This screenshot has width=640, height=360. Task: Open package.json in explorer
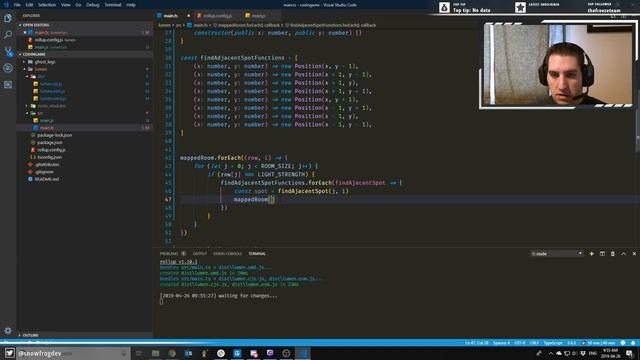49,142
